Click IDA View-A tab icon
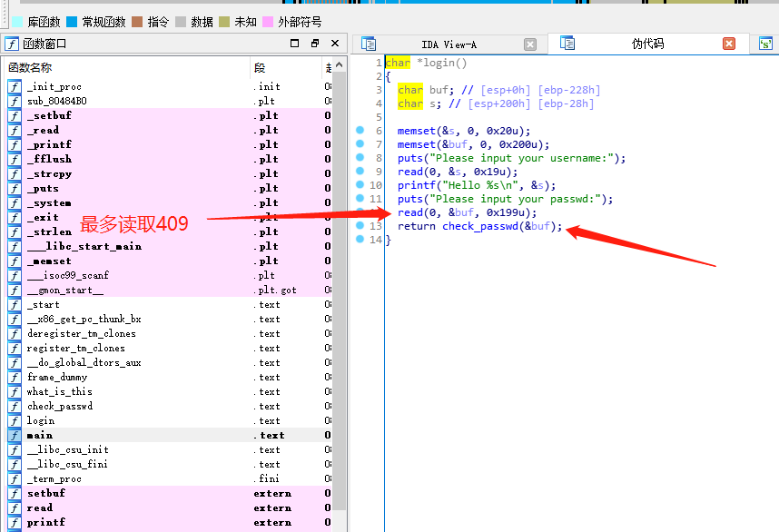This screenshot has width=779, height=532. tap(369, 44)
